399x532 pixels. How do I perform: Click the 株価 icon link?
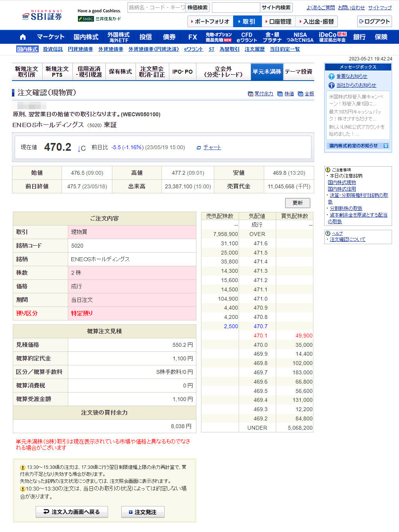[286, 94]
